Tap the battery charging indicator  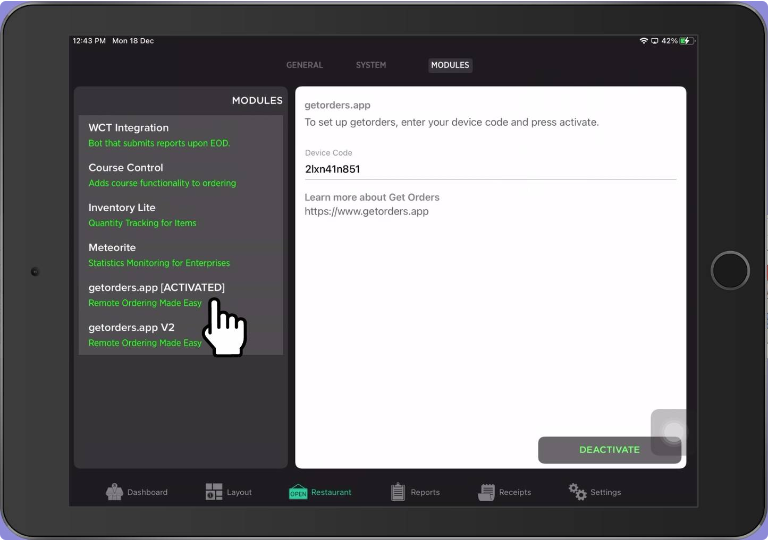point(687,41)
